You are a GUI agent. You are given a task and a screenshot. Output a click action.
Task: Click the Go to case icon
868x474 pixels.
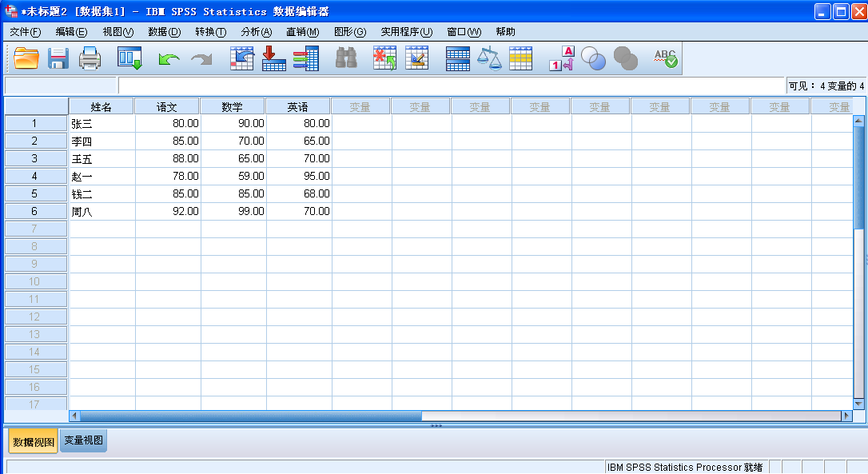tap(242, 58)
